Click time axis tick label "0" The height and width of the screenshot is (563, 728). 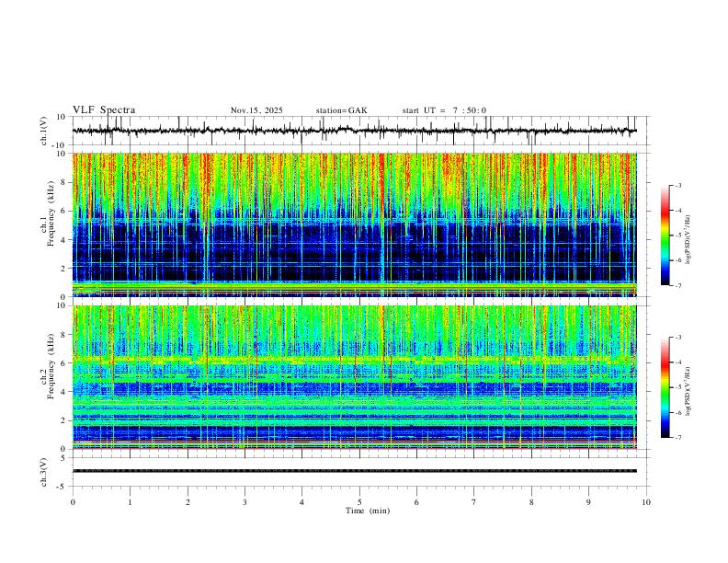point(73,502)
